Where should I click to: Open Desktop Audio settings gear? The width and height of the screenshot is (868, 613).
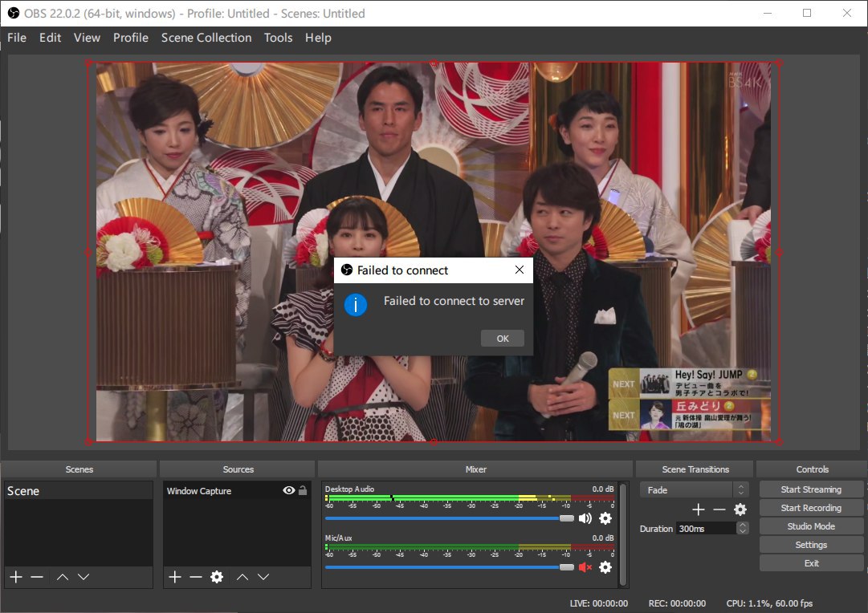pos(605,518)
